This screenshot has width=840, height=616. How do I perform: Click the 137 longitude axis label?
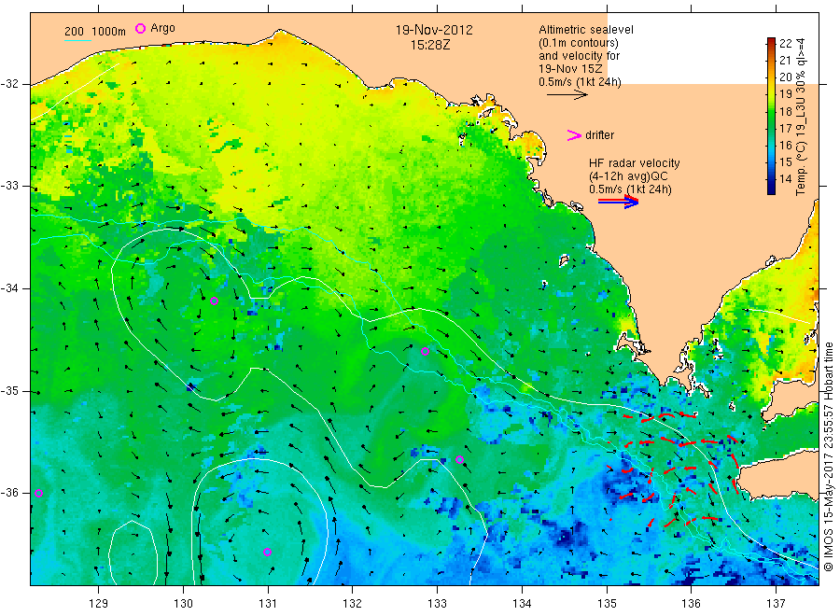point(776,604)
